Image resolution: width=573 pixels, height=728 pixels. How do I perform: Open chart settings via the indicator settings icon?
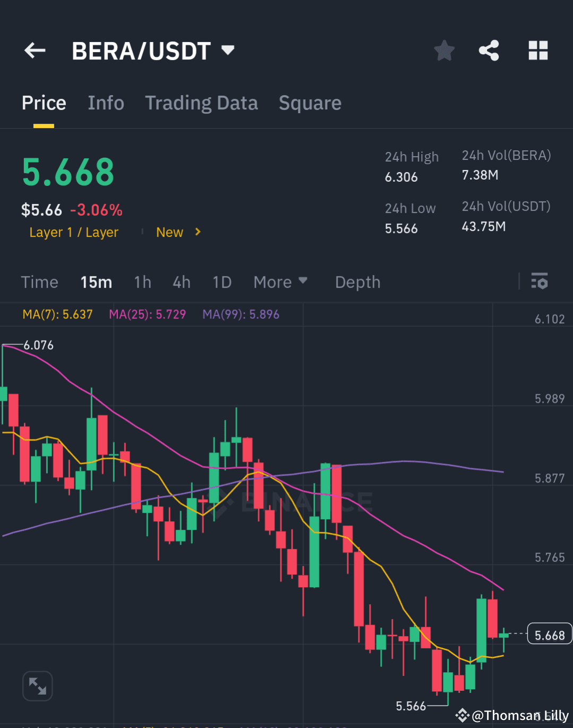pyautogui.click(x=540, y=282)
